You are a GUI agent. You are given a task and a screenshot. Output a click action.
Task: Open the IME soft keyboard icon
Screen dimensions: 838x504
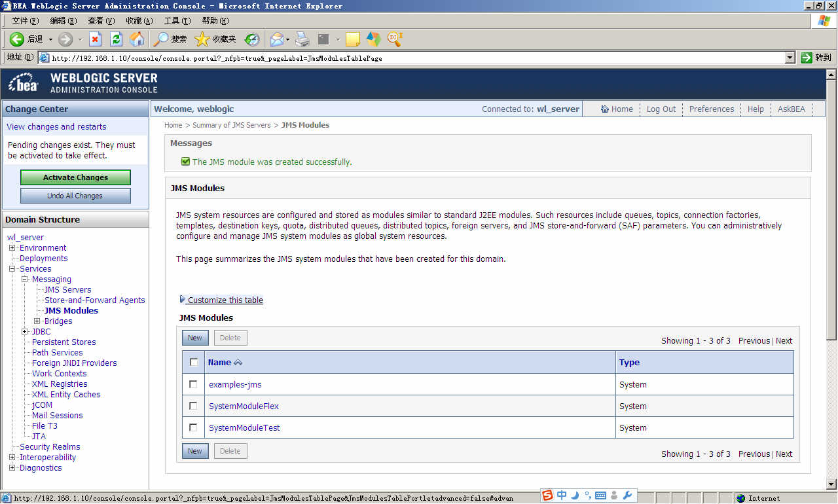point(600,495)
